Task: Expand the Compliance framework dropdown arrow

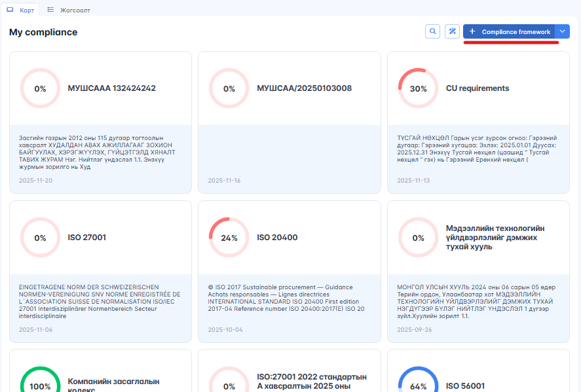Action: point(562,31)
